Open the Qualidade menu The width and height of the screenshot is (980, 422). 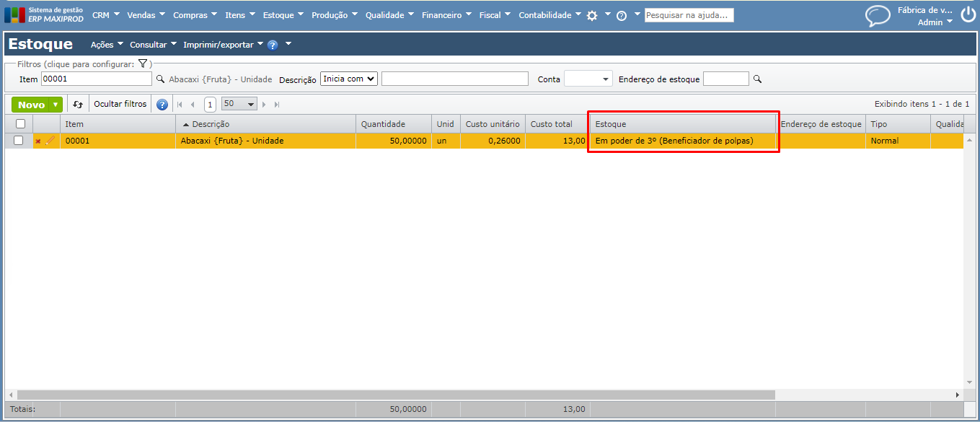(390, 15)
